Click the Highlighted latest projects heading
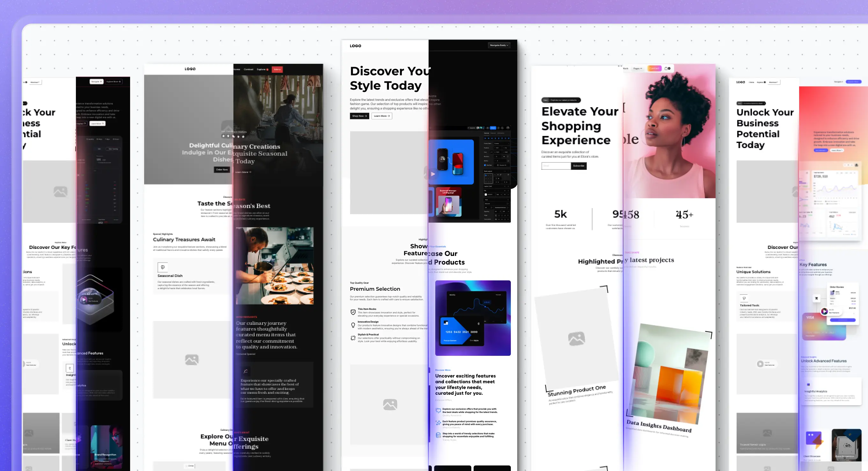This screenshot has height=471, width=868. click(626, 261)
